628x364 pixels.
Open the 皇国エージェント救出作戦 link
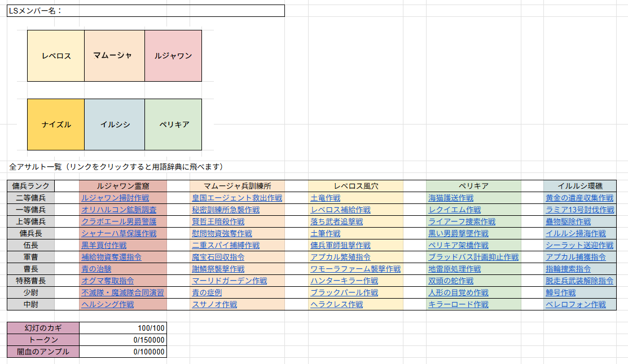pos(237,198)
